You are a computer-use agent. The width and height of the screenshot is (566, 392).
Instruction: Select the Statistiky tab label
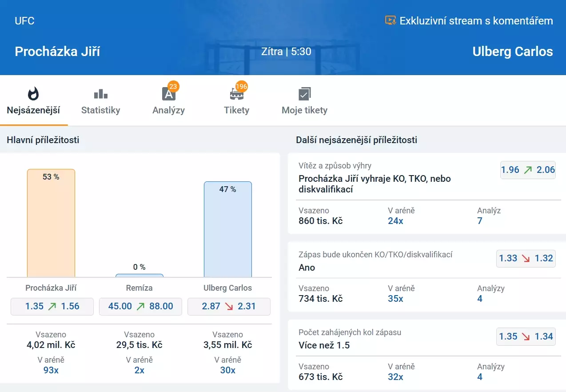point(101,110)
